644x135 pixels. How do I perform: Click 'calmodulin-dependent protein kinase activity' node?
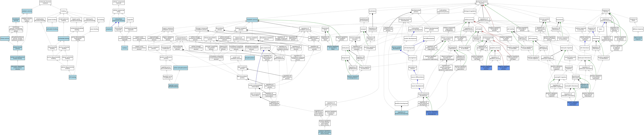click(x=17, y=68)
